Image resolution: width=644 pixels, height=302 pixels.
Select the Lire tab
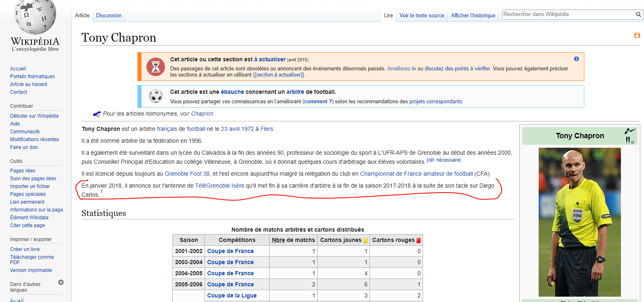coord(388,15)
